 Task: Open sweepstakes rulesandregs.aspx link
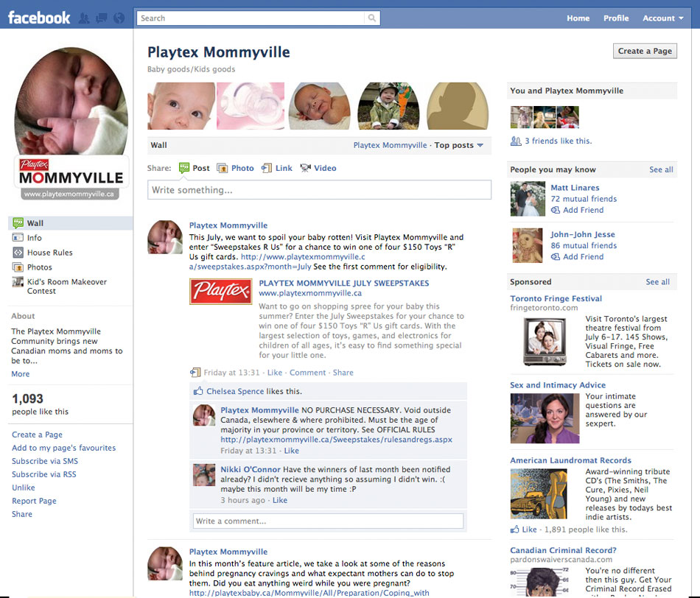(336, 440)
